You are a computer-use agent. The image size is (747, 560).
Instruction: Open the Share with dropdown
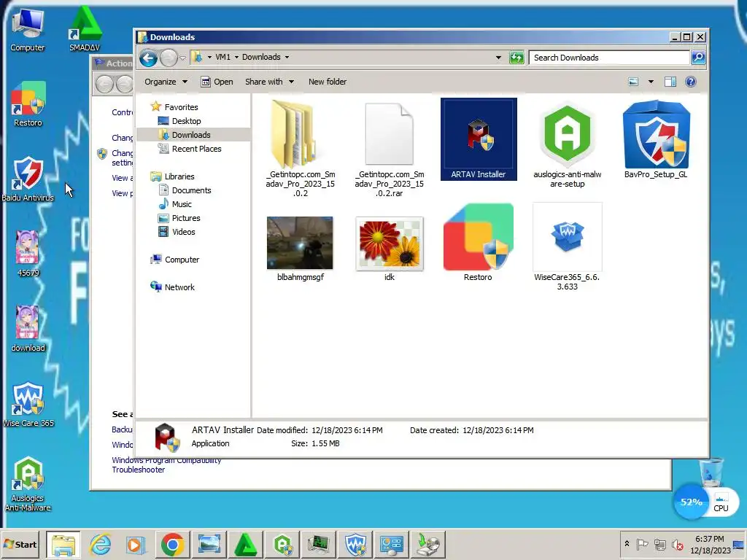click(270, 82)
